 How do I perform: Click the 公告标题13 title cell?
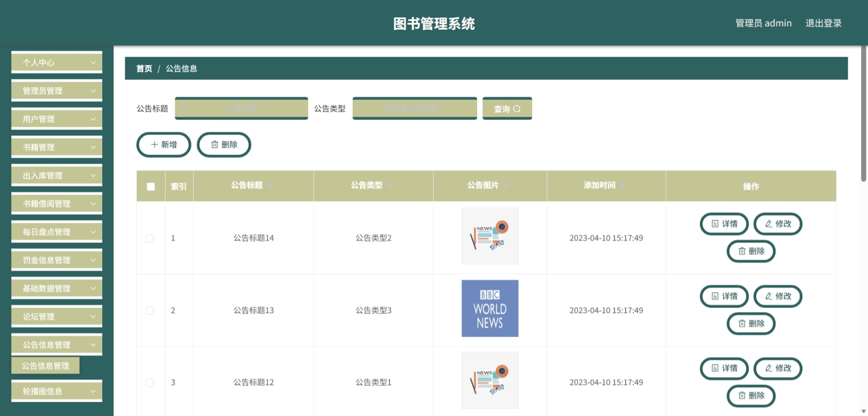(x=254, y=311)
